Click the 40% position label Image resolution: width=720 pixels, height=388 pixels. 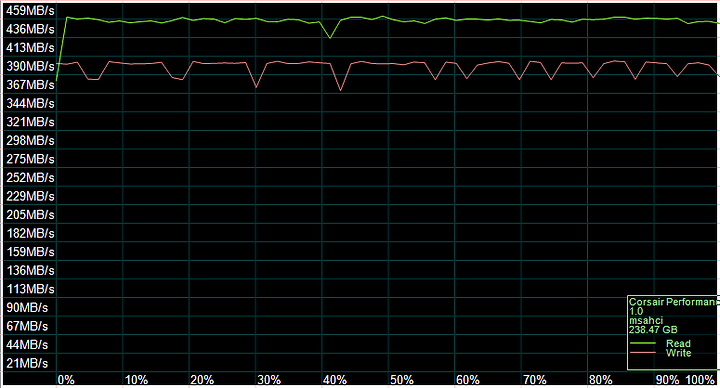(335, 380)
